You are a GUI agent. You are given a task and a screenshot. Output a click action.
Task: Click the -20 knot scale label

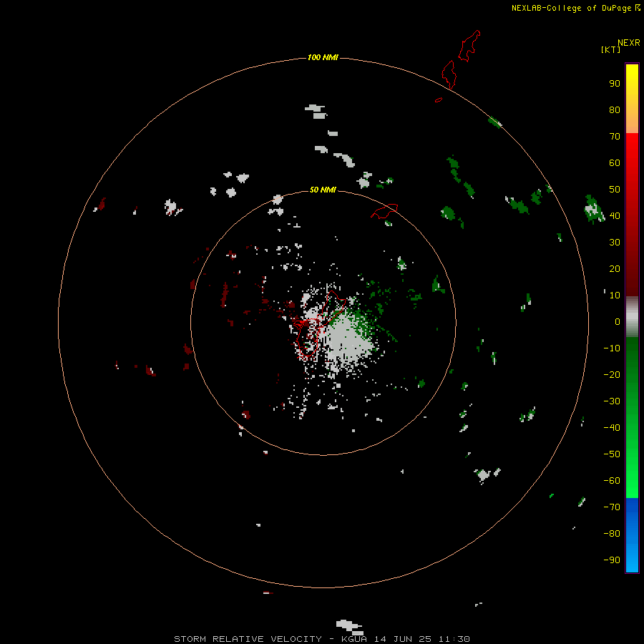(x=612, y=374)
